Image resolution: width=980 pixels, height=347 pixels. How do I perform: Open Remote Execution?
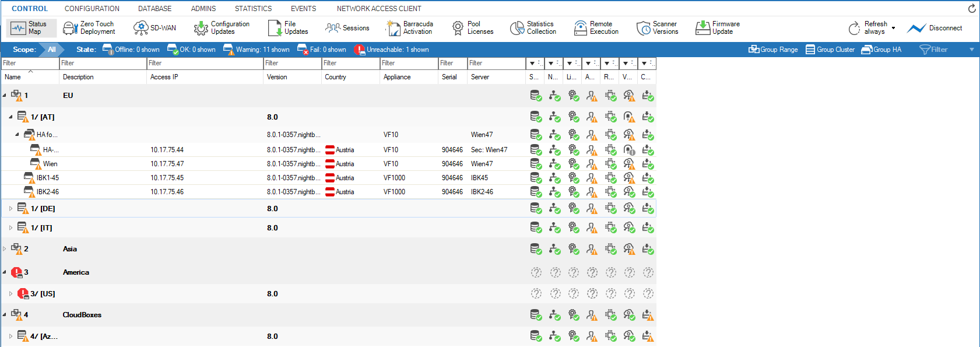click(596, 28)
